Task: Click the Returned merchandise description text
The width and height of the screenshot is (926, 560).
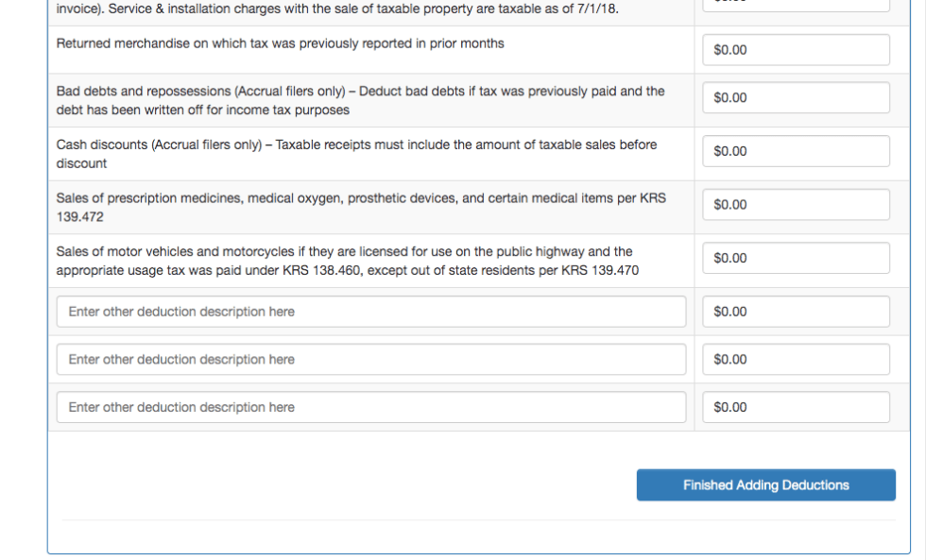Action: pos(280,43)
